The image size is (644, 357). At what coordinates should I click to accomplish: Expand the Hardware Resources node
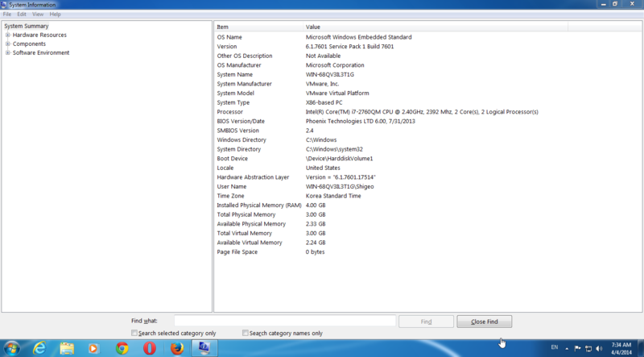click(x=8, y=35)
